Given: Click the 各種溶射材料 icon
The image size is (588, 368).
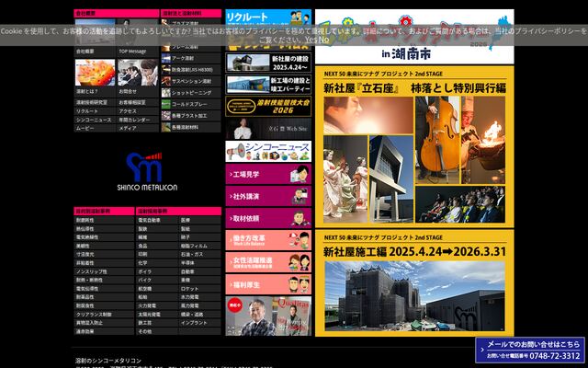Looking at the screenshot, I should point(165,127).
